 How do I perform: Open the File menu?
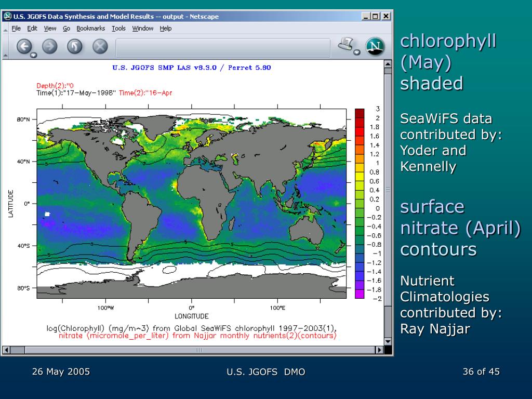pos(16,29)
